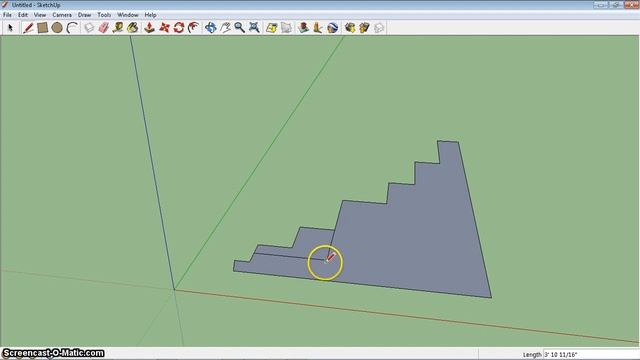
Task: Click the Zoom Extents icon
Action: [254, 28]
